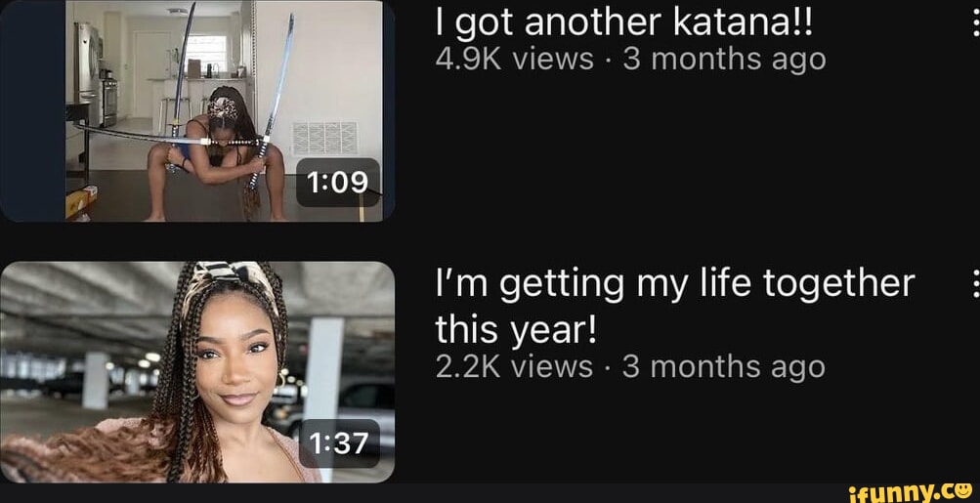Click the ifunny.co smiley face logo icon
The image size is (980, 503).
coord(963,490)
